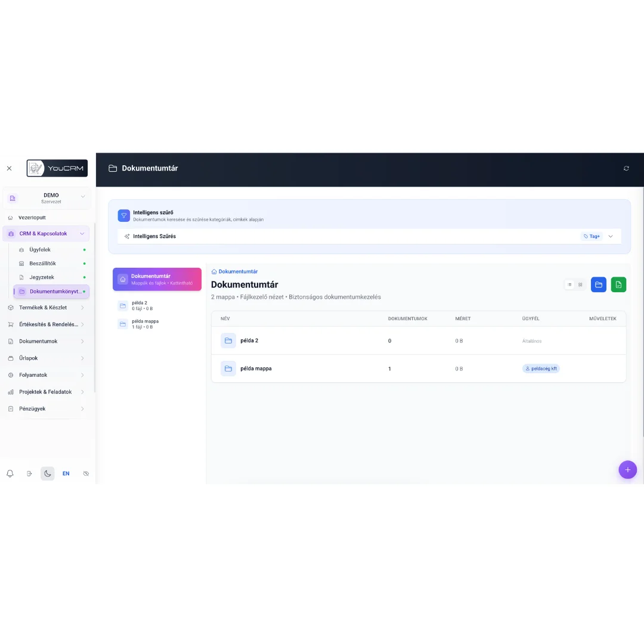Click the green new document icon
The image size is (644, 644).
[x=618, y=284]
